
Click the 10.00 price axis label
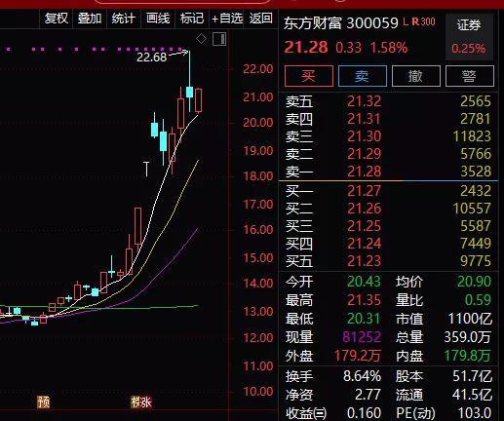pos(258,392)
